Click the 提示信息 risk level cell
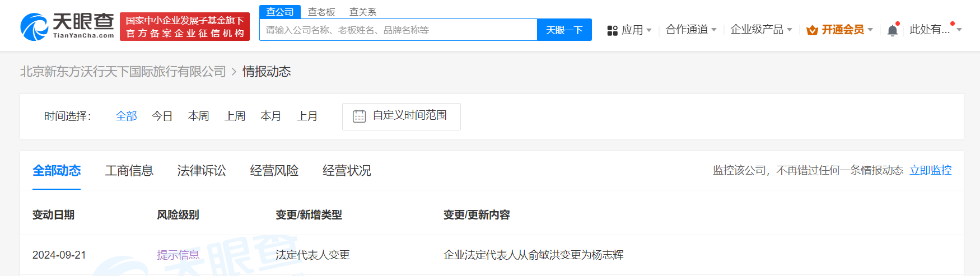Screen dimensions: 980x276 pos(178,255)
